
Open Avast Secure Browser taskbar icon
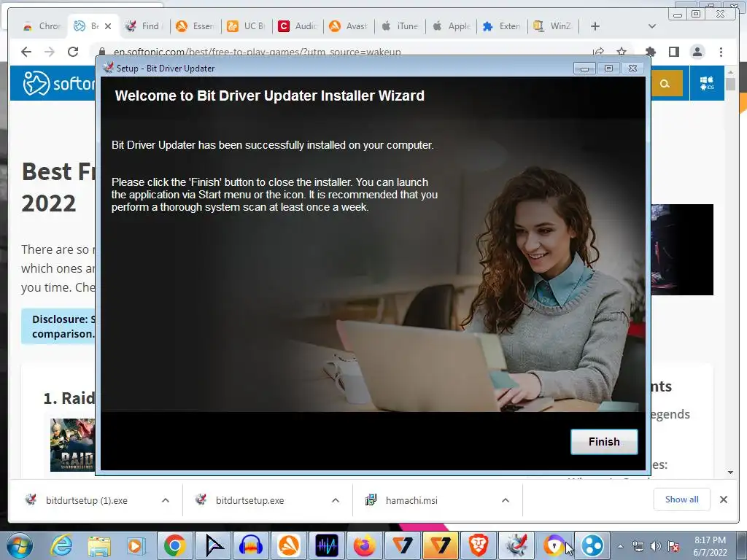pyautogui.click(x=289, y=545)
